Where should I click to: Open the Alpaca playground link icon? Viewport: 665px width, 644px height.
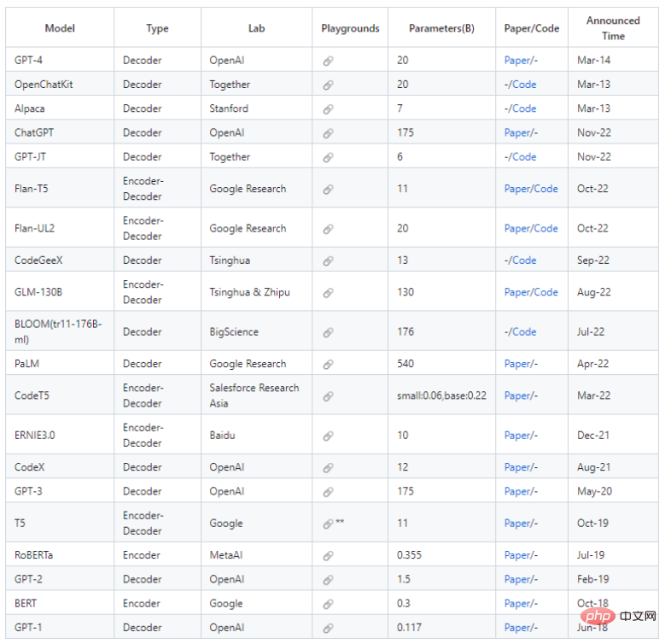[328, 109]
